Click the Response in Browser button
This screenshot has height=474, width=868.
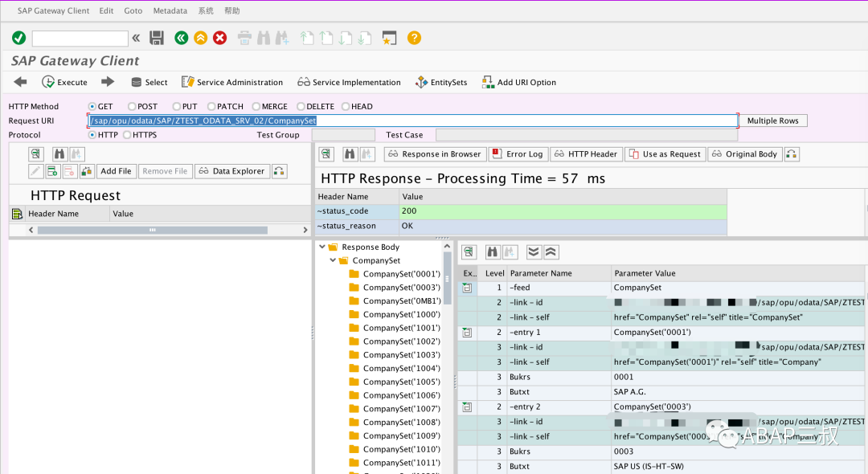click(x=435, y=153)
